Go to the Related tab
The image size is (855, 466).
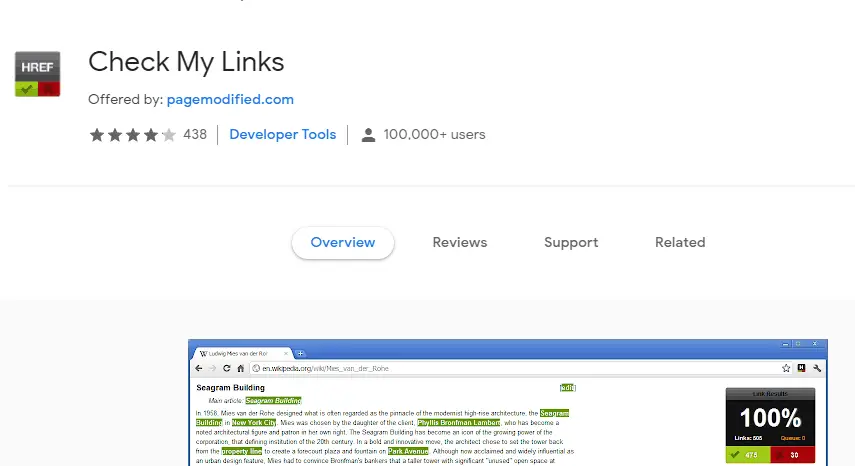point(680,243)
